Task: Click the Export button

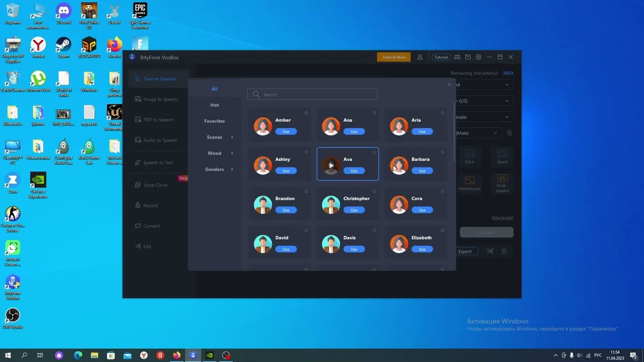Action: [465, 251]
